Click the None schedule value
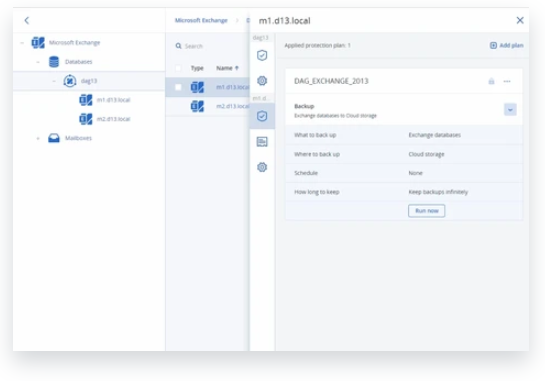The height and width of the screenshot is (381, 545). 416,173
